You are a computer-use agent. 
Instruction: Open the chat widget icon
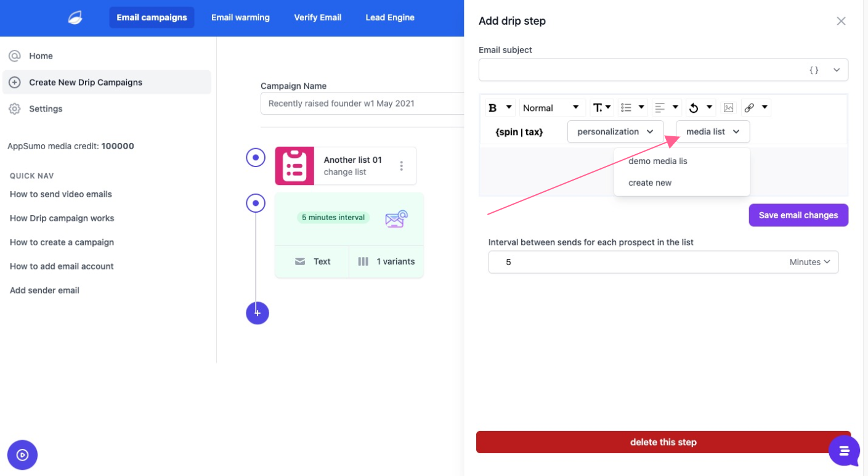844,451
